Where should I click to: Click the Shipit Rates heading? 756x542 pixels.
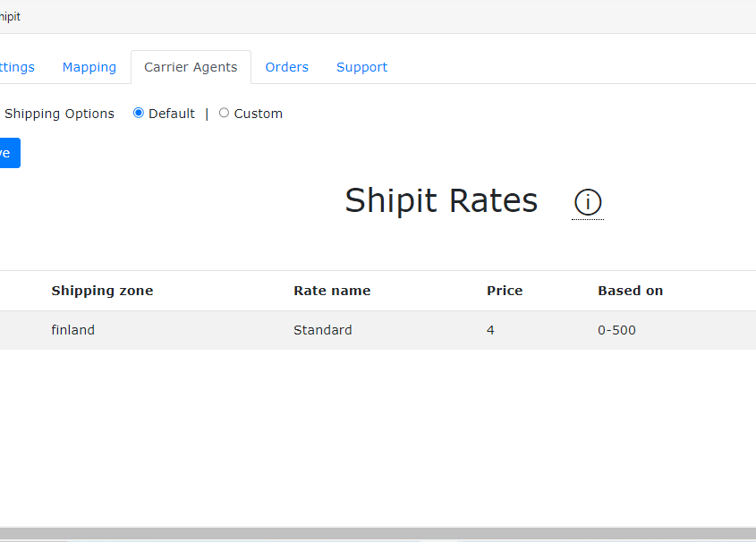click(x=441, y=200)
